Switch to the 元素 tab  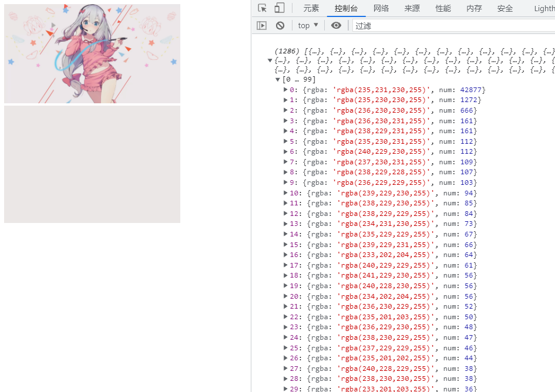(311, 8)
